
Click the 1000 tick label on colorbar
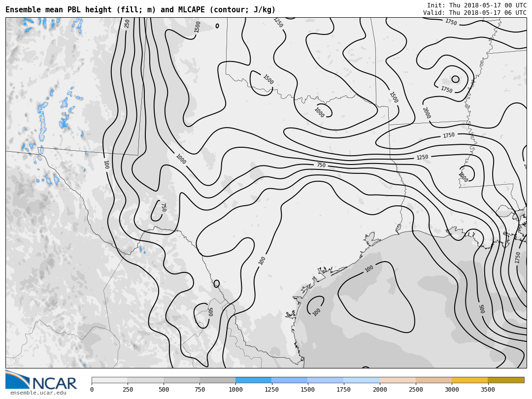tap(235, 390)
